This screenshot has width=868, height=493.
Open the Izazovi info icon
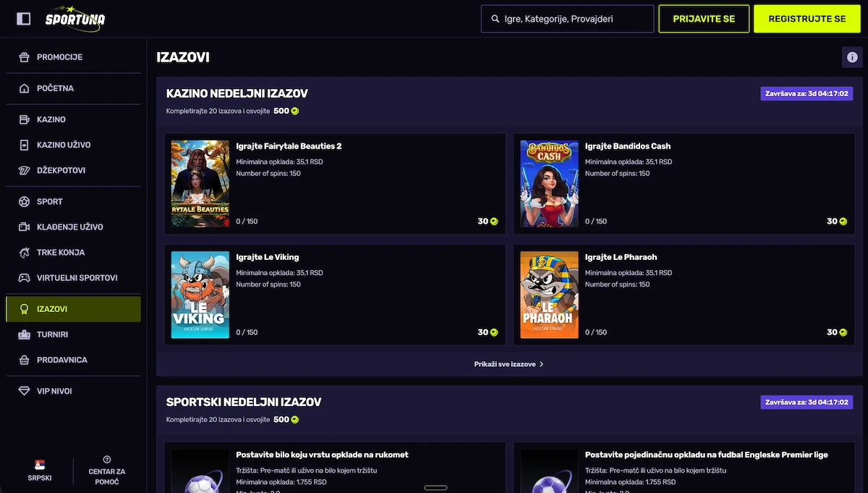click(x=852, y=57)
